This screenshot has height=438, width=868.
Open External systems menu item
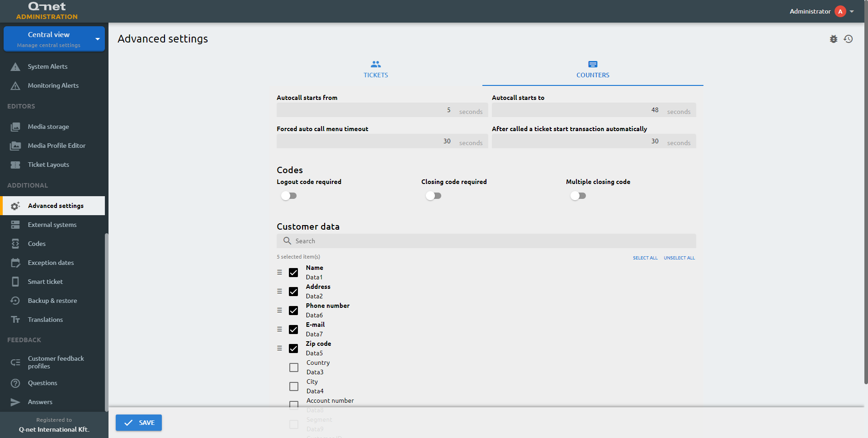click(x=53, y=225)
